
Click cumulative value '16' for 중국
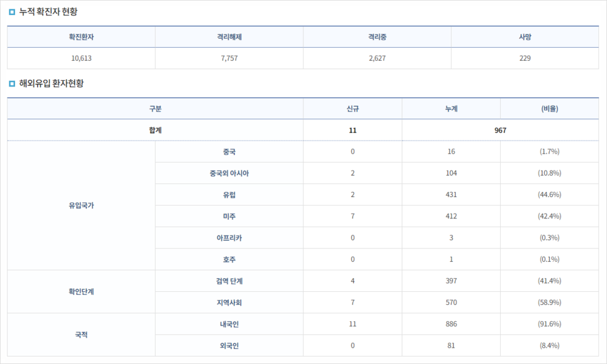click(451, 152)
